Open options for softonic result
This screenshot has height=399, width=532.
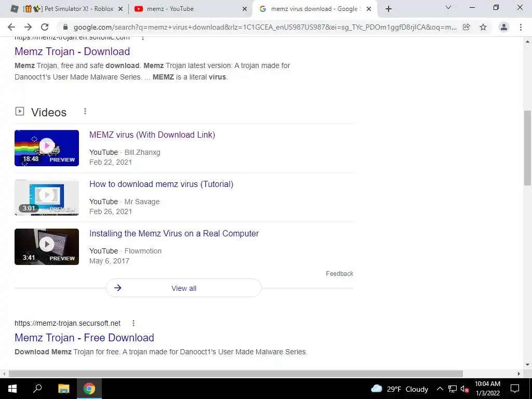pos(143,37)
